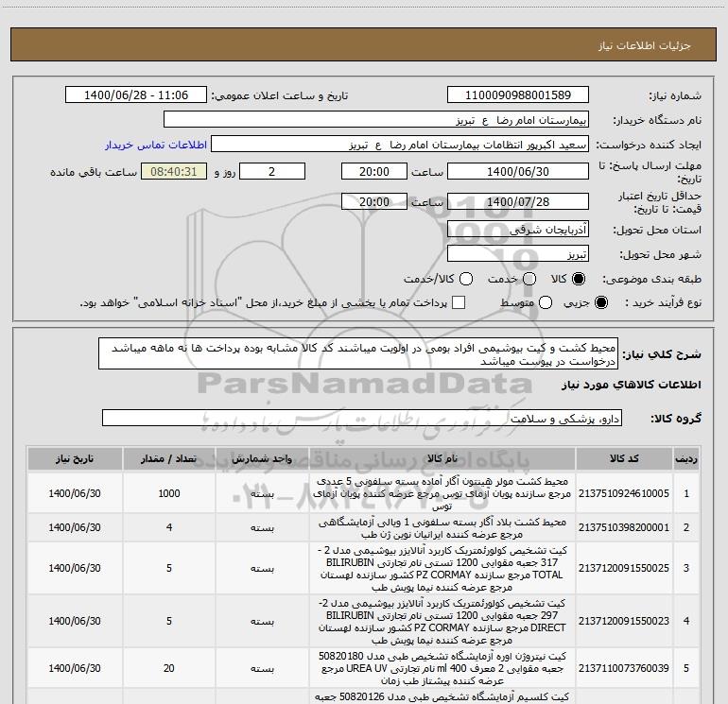Viewport: 728px width, 704px height.
Task: Click the delivery city field تبریز
Action: click(518, 253)
